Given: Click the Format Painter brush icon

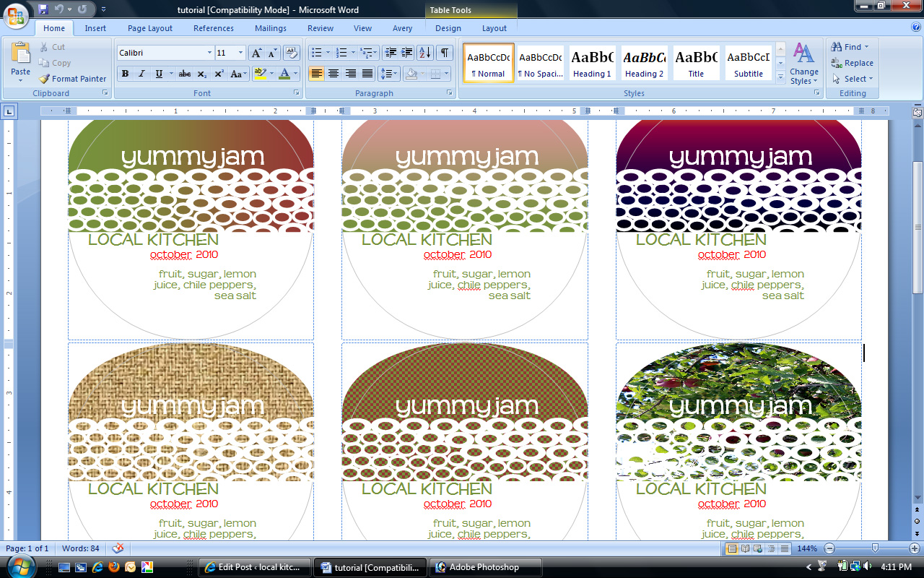Looking at the screenshot, I should (x=44, y=79).
